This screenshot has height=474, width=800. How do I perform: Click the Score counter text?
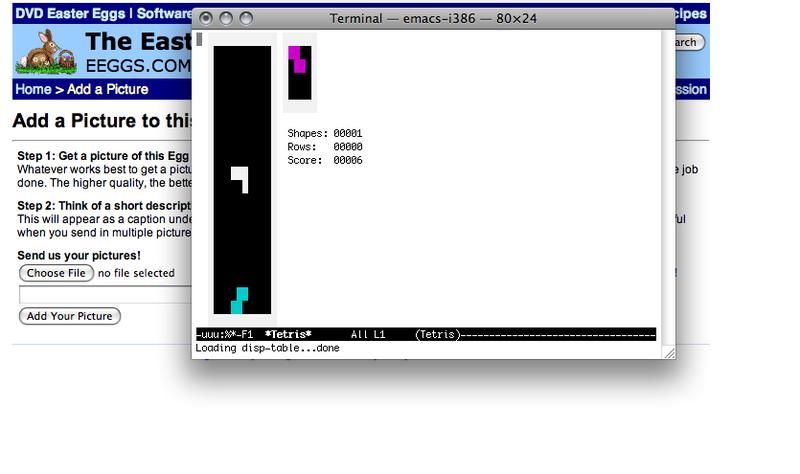click(x=324, y=160)
